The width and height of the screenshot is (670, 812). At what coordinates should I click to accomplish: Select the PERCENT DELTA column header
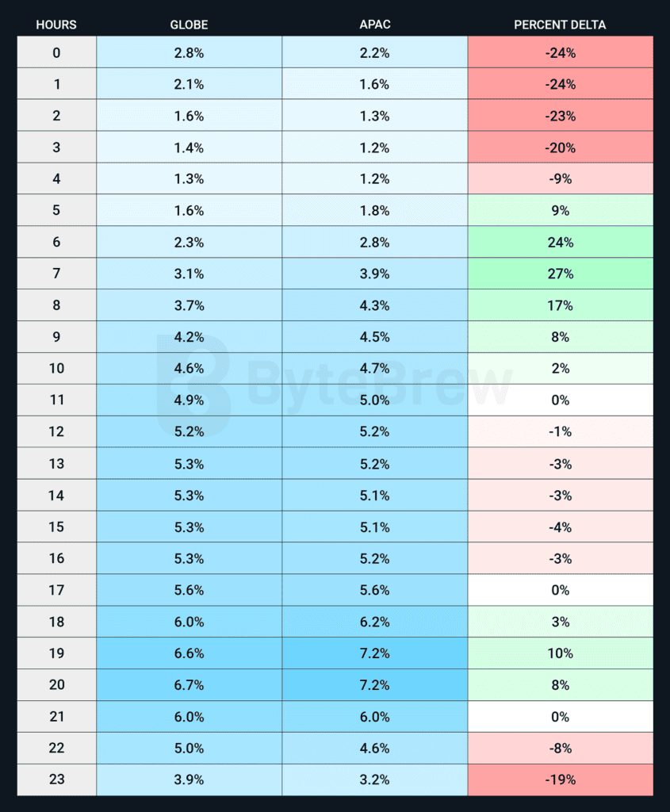(560, 25)
